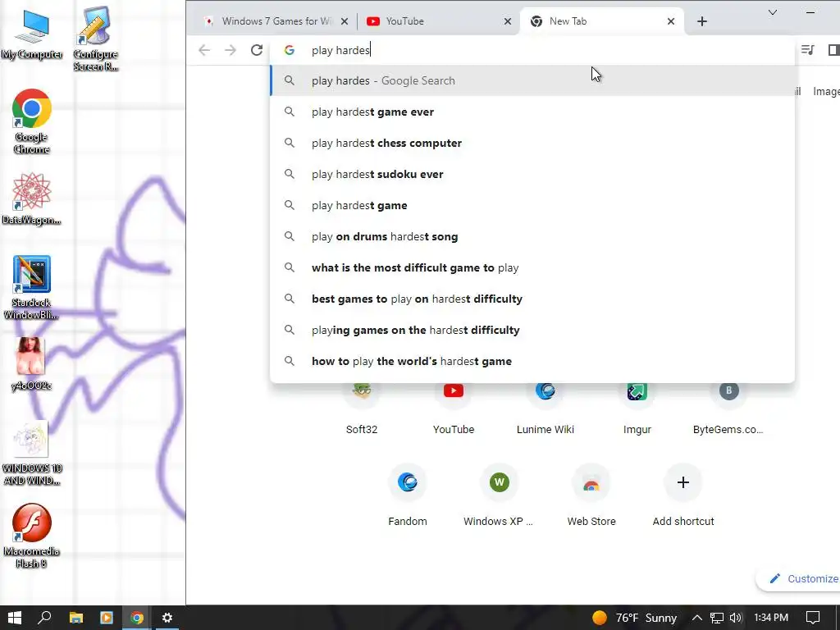Open the side panel toolbar icon
The width and height of the screenshot is (840, 630).
click(x=833, y=50)
